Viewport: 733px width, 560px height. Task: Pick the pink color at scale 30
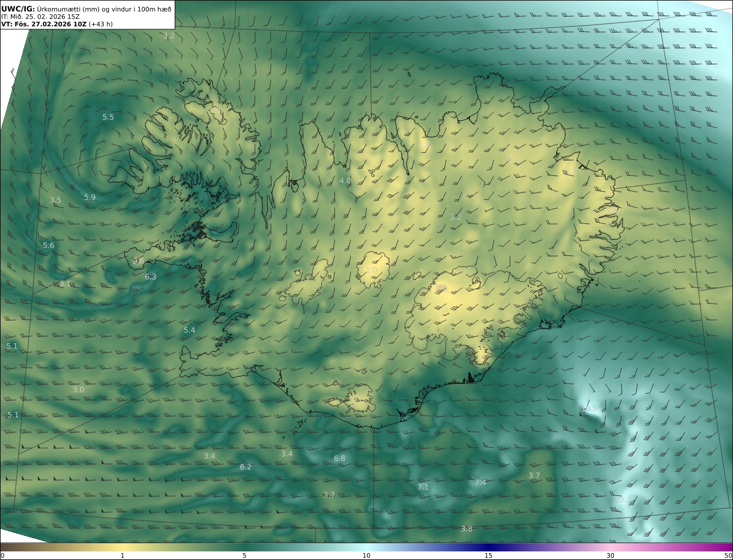point(610,547)
